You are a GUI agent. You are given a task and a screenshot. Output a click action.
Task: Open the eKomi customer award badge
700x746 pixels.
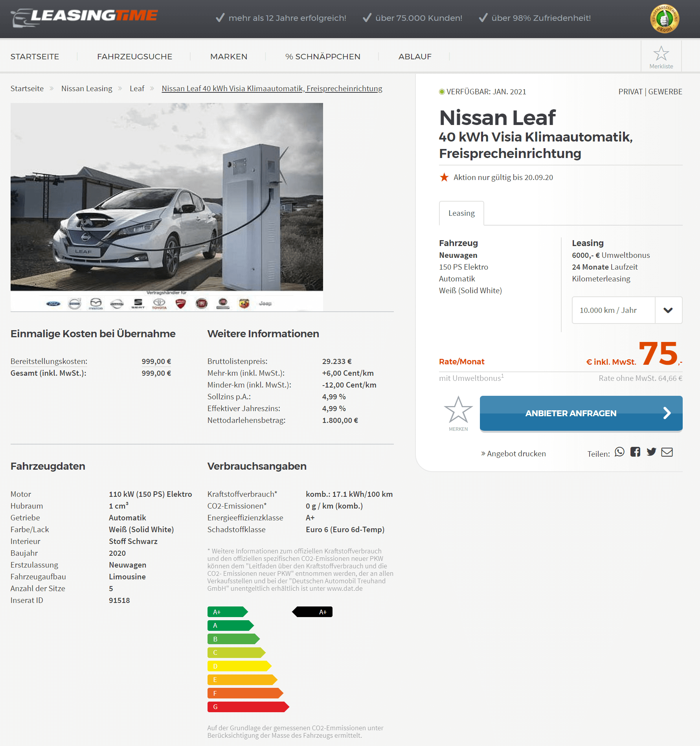coord(664,18)
